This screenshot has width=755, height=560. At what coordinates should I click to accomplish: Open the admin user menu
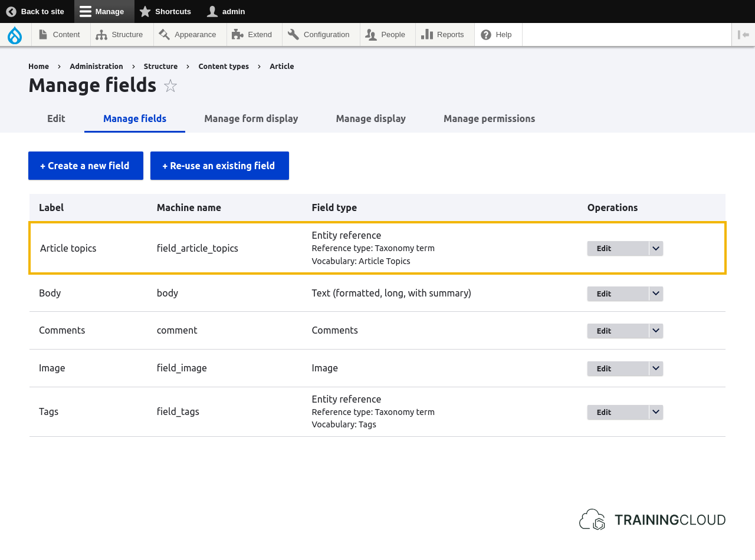pos(226,11)
